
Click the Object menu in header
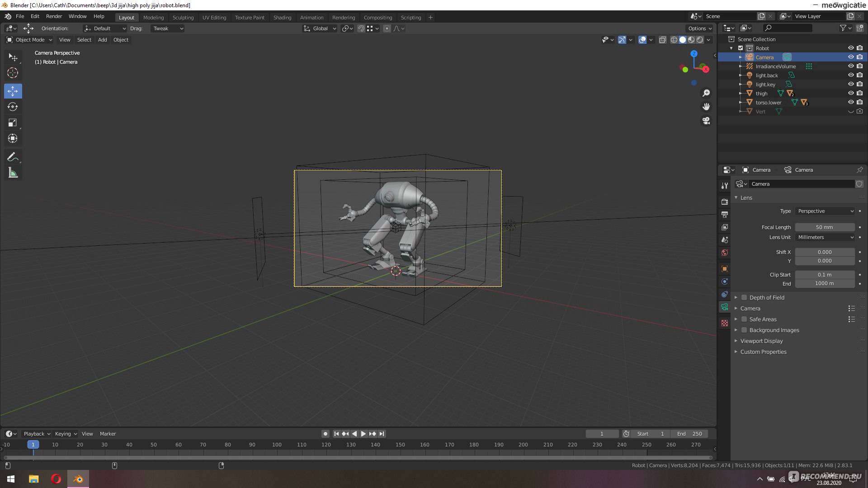[x=121, y=39]
